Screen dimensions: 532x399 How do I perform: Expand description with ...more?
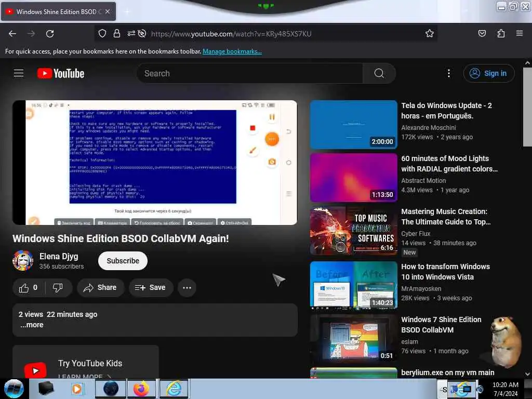(x=32, y=325)
